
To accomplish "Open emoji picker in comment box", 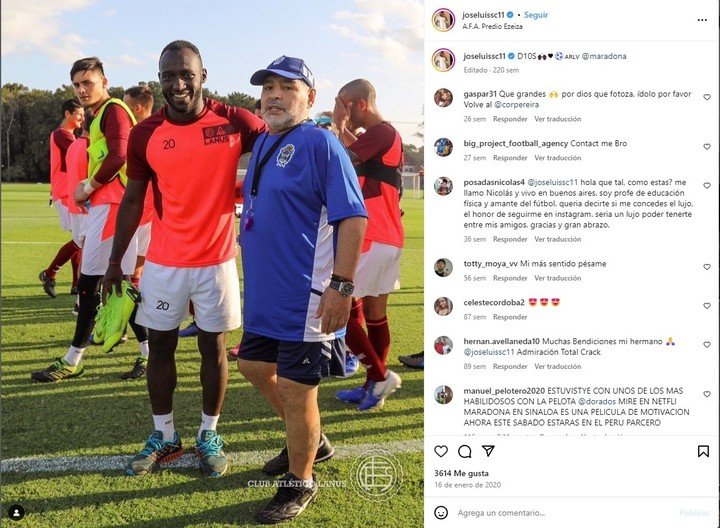I will pos(441,512).
